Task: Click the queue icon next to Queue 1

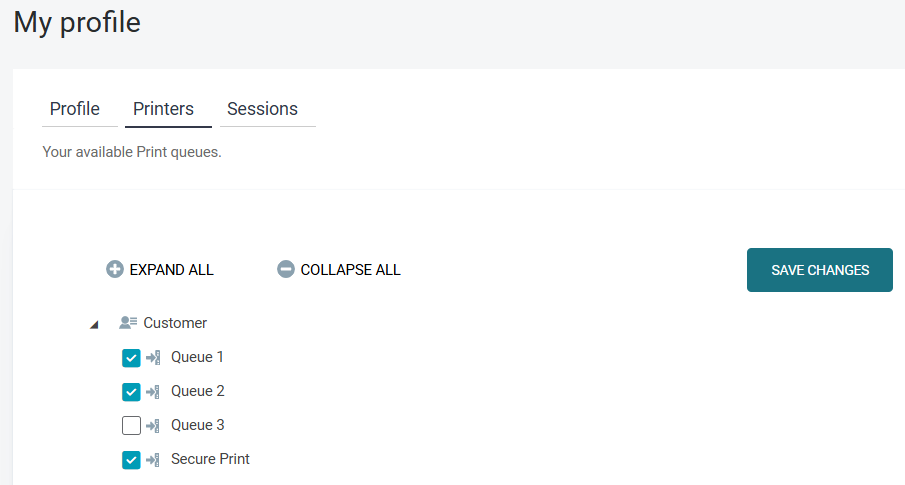Action: 153,357
